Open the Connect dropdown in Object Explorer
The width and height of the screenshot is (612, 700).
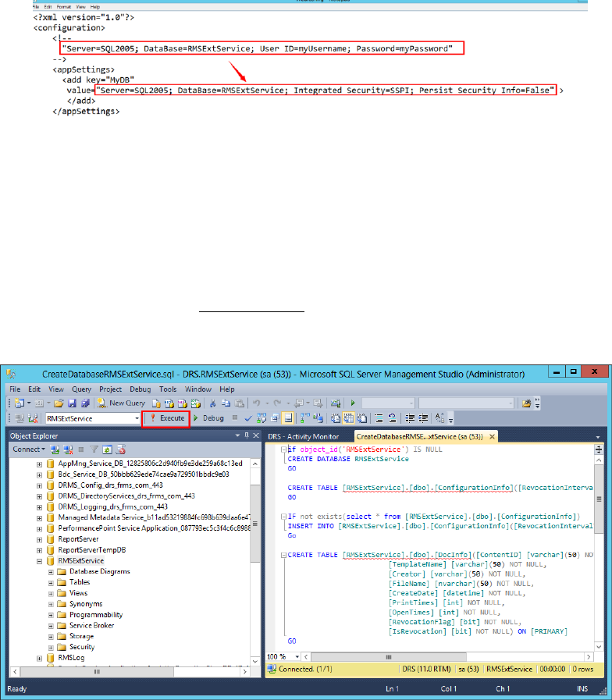point(29,449)
